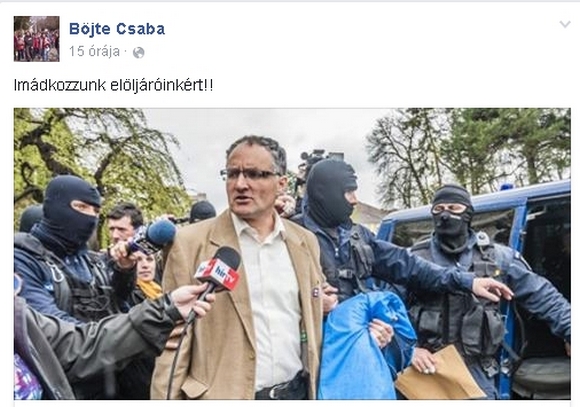Image resolution: width=580 pixels, height=407 pixels.
Task: Click the brown envelope in the photo
Action: (x=438, y=376)
